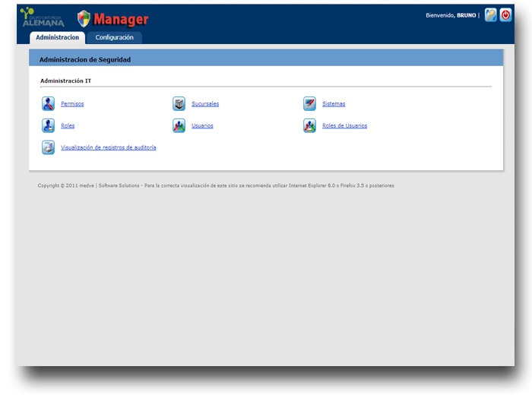Click the Permisos icon
Viewport: 532px width, 395px height.
point(48,104)
